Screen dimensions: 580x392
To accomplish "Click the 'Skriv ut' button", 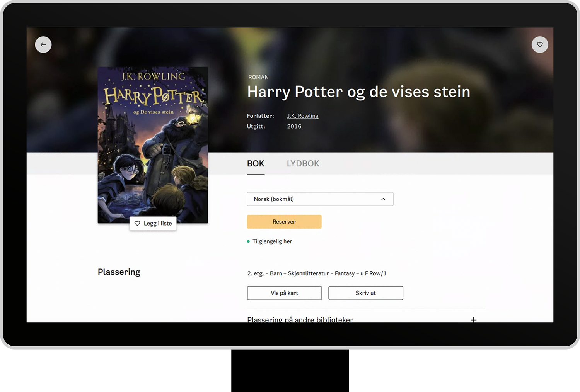I will pyautogui.click(x=365, y=293).
